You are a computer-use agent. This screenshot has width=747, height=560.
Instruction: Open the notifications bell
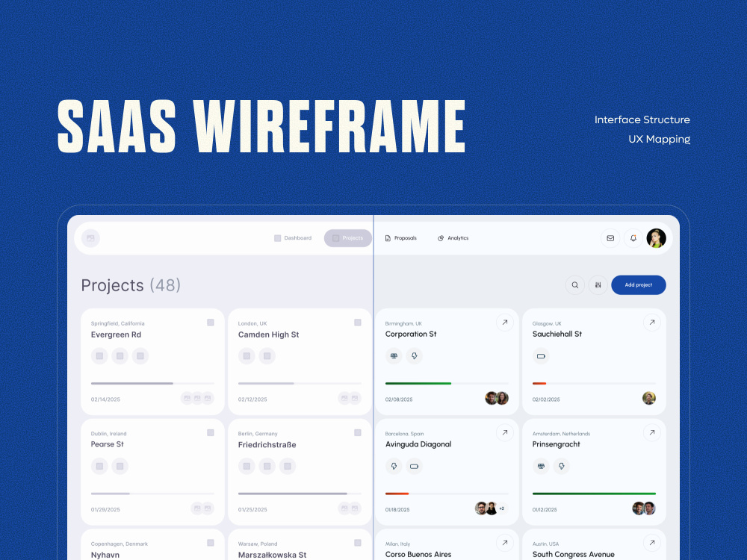[633, 238]
